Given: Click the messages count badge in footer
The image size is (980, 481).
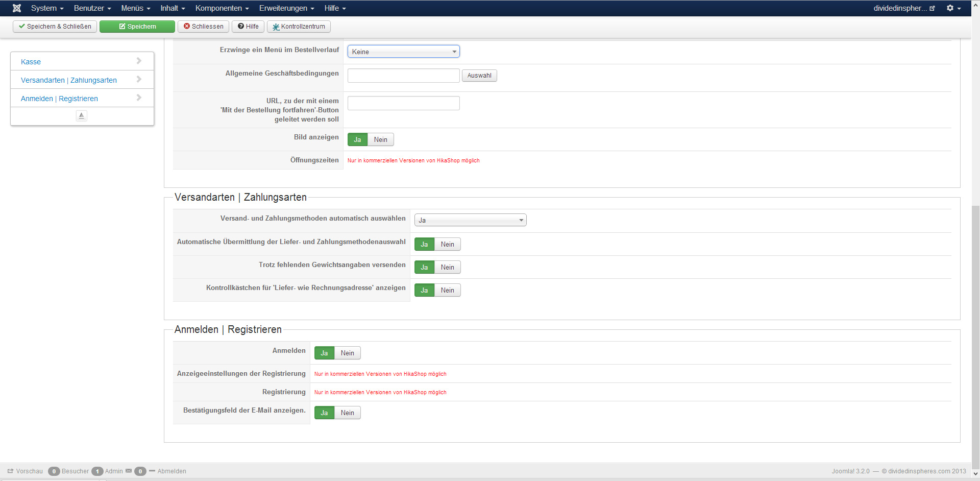Looking at the screenshot, I should pos(140,471).
